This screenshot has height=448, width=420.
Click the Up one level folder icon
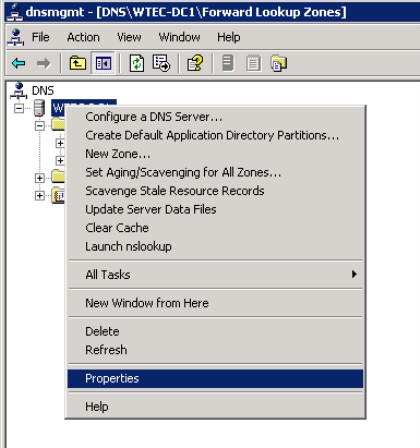pos(78,63)
